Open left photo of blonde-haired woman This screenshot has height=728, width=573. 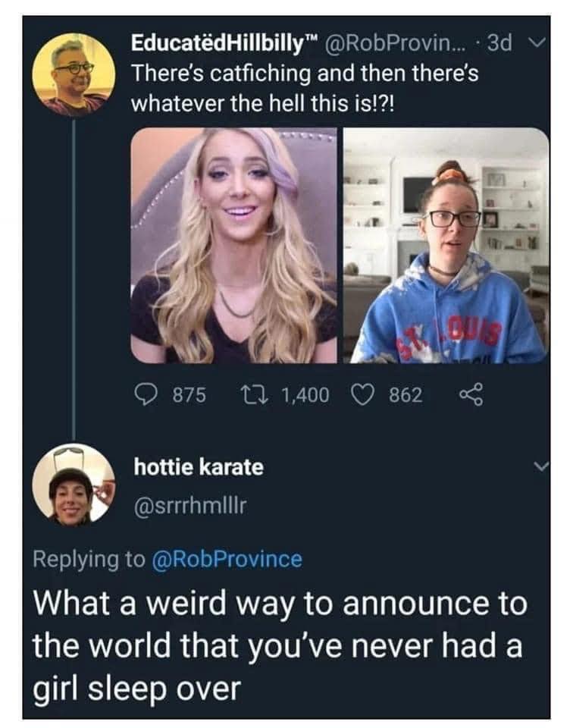coord(234,245)
